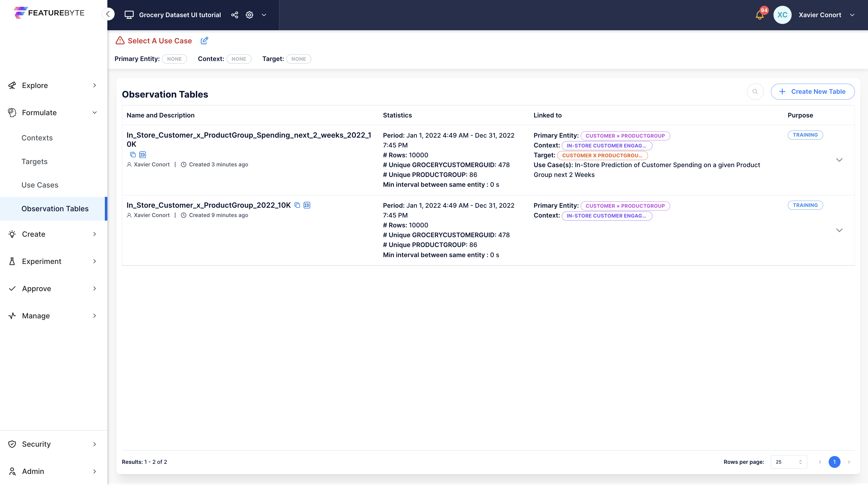The image size is (868, 485).
Task: Click the Explore telescope icon
Action: (12, 85)
